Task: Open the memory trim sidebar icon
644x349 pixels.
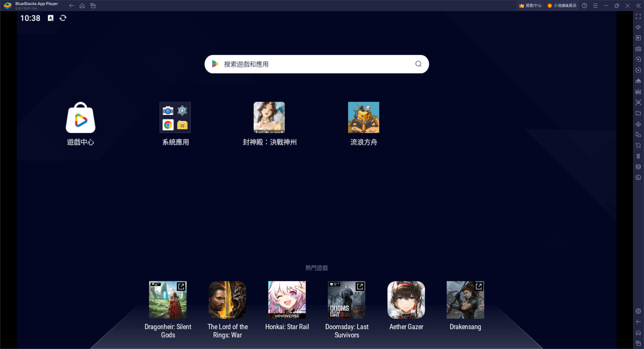Action: [638, 81]
